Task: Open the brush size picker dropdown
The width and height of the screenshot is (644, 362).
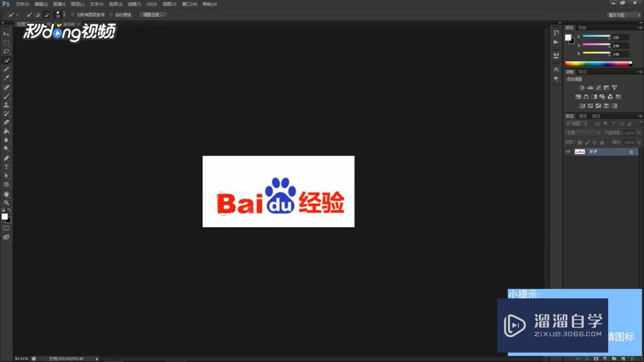Action: [x=65, y=15]
